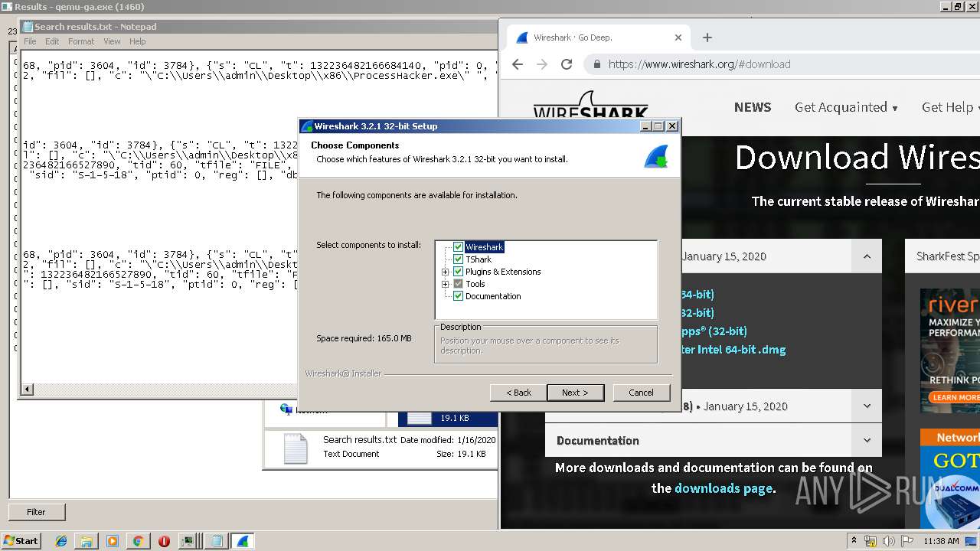Screen dimensions: 980x551
Task: Show hidden system tray icons
Action: coord(854,541)
